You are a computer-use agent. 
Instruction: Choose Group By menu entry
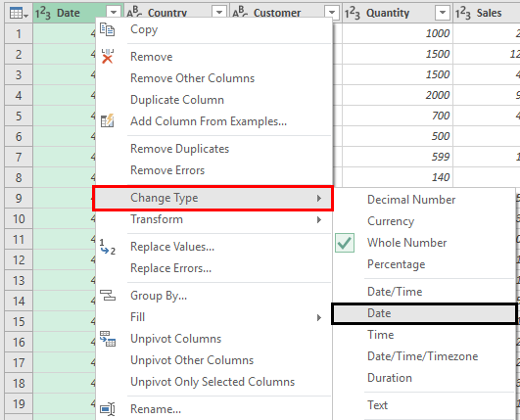point(159,296)
